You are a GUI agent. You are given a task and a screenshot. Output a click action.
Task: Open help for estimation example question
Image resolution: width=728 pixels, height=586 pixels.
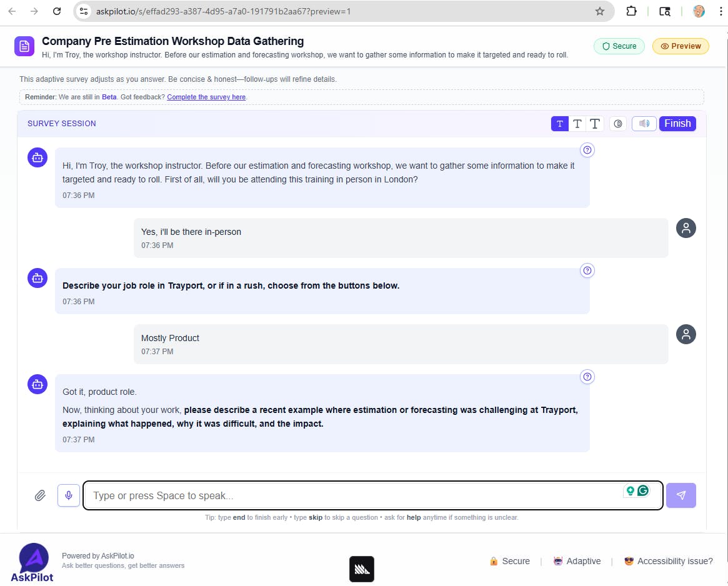click(587, 377)
